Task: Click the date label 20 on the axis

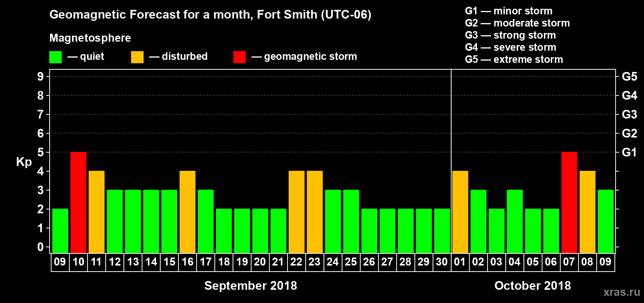Action: (x=260, y=262)
